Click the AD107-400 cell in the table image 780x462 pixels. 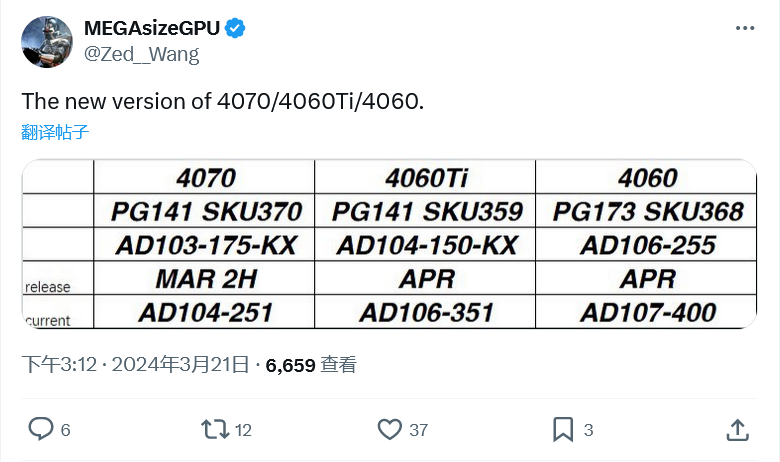pos(647,312)
